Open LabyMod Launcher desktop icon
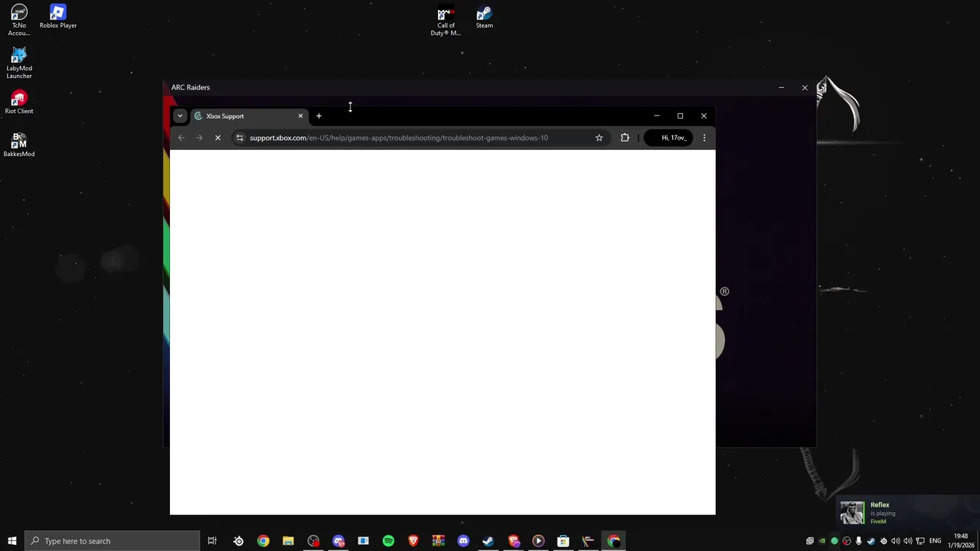Screen dimensions: 980x551 tap(19, 64)
